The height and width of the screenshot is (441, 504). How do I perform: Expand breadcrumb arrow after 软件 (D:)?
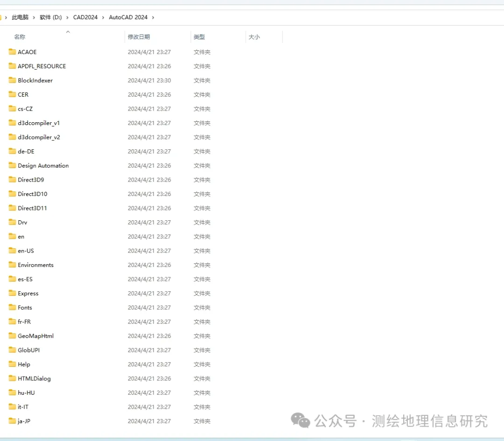[67, 17]
